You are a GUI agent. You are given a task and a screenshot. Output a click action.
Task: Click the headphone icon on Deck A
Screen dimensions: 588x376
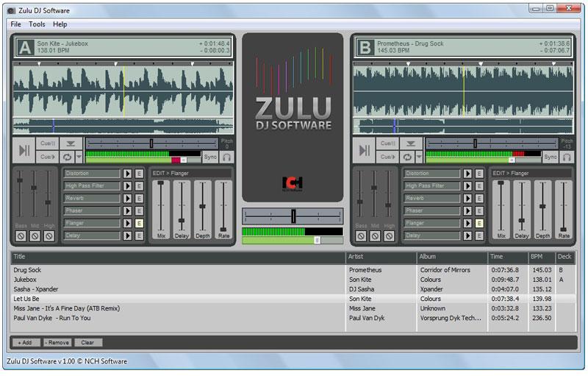tap(227, 157)
